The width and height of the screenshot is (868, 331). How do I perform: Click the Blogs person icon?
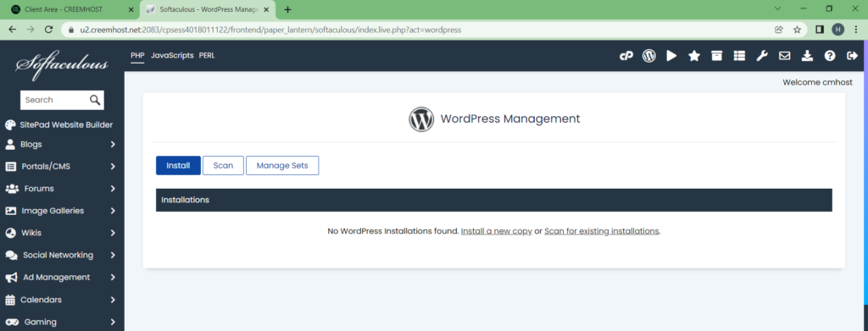10,144
